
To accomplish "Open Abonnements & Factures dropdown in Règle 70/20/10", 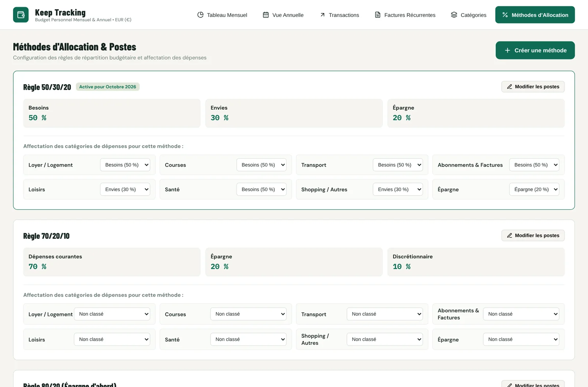I will (521, 314).
